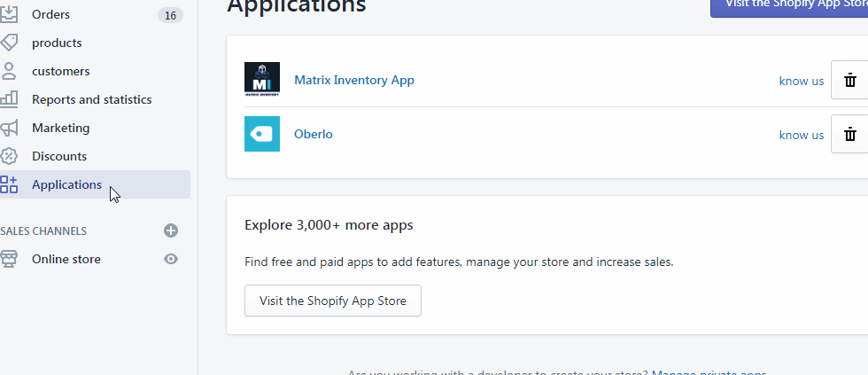The height and width of the screenshot is (375, 868).
Task: Click know us for Oberlo
Action: [x=801, y=135]
